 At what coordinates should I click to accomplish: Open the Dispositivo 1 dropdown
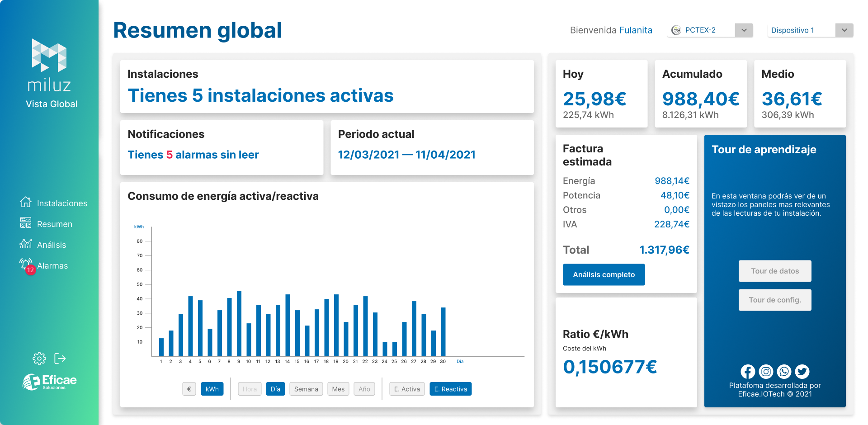pyautogui.click(x=844, y=30)
